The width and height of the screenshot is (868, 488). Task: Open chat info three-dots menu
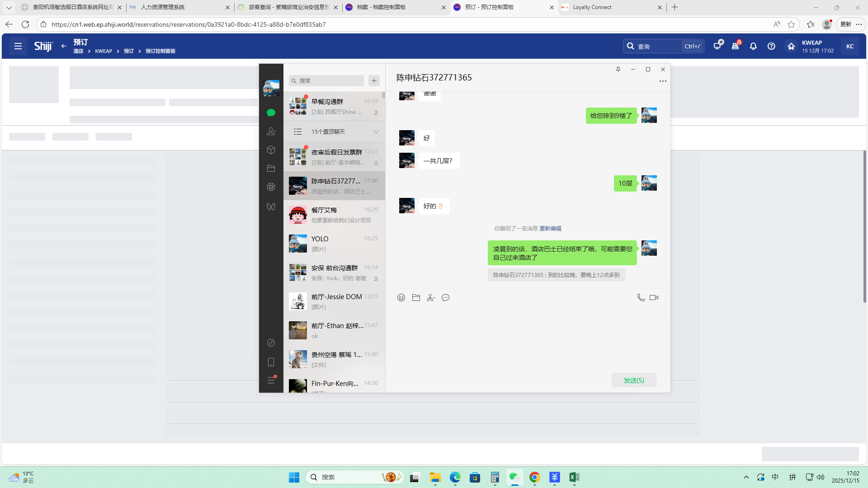point(662,81)
